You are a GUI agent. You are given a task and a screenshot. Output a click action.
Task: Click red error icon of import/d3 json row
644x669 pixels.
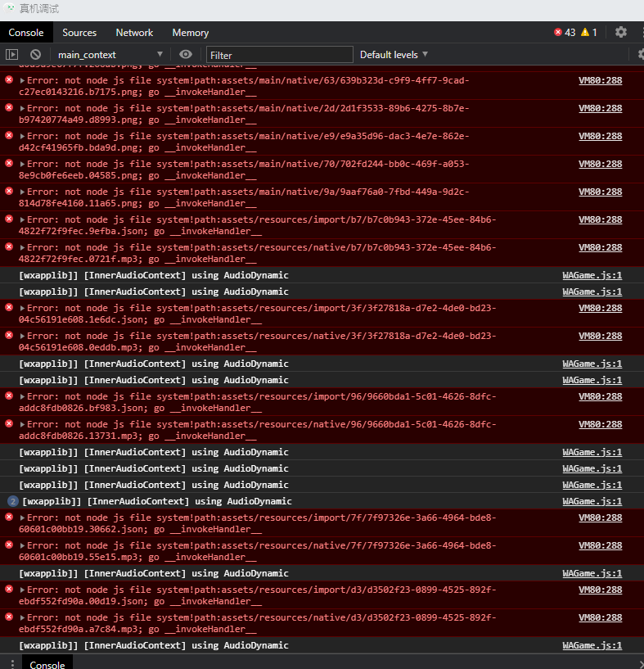(x=9, y=590)
